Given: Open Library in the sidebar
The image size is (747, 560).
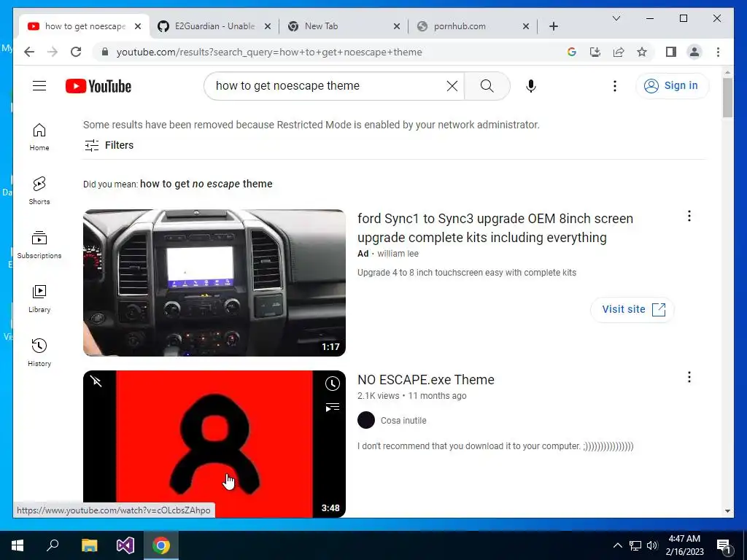Looking at the screenshot, I should pos(39,298).
